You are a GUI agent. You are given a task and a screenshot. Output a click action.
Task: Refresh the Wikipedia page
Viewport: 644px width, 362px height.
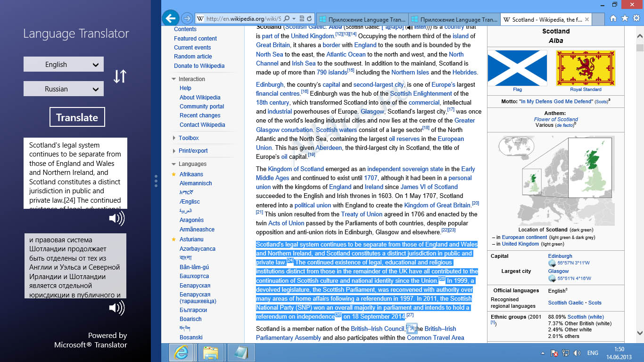pos(310,19)
